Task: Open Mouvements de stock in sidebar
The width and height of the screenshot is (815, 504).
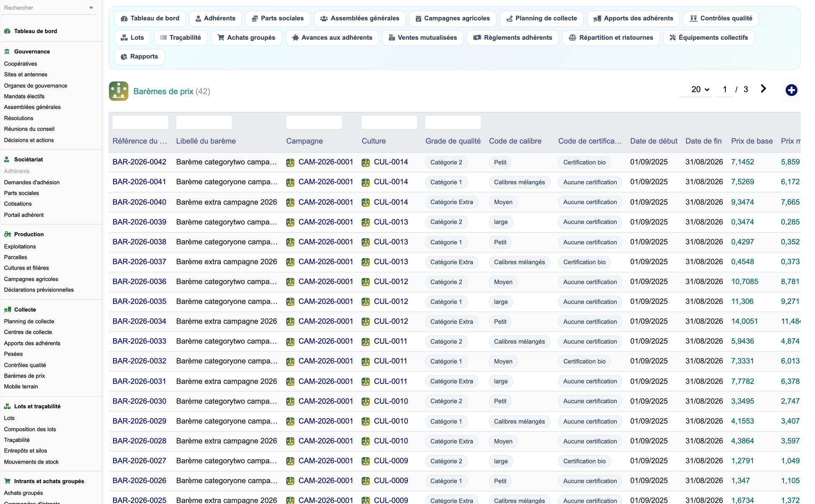Action: pos(31,462)
